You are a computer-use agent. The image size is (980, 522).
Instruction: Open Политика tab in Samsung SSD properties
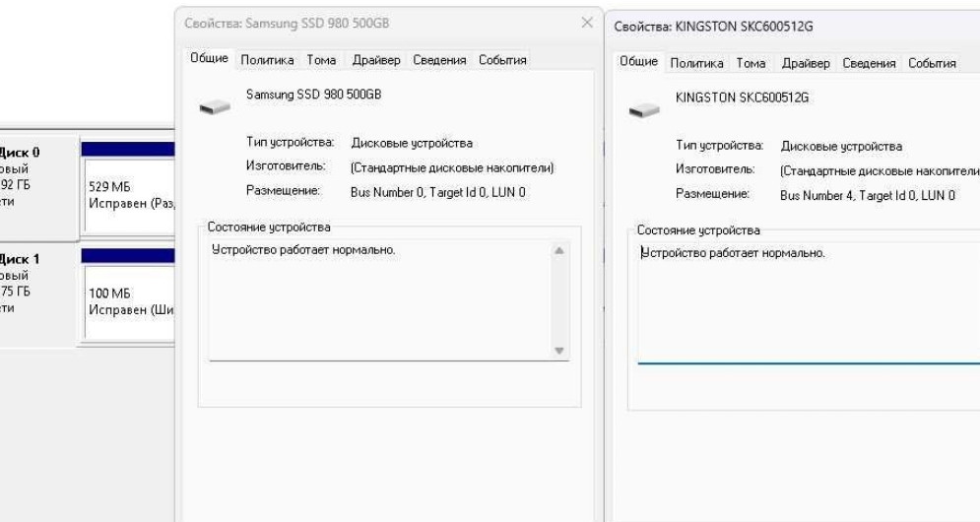(267, 60)
